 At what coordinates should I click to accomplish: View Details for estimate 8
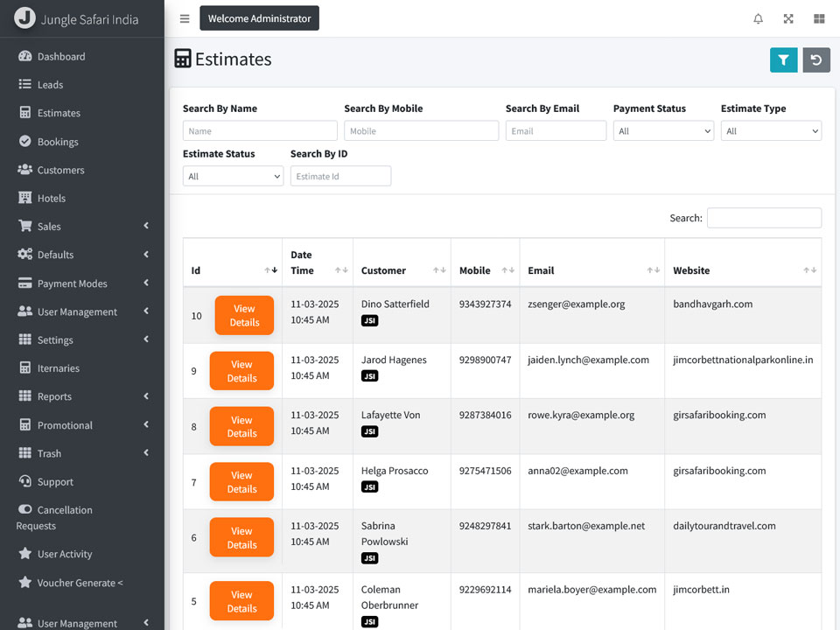coord(241,426)
